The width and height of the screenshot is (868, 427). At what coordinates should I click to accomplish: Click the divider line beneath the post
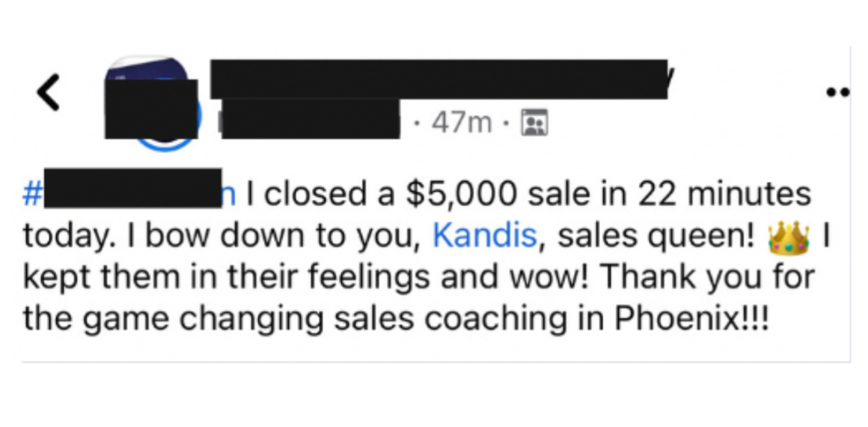click(436, 362)
